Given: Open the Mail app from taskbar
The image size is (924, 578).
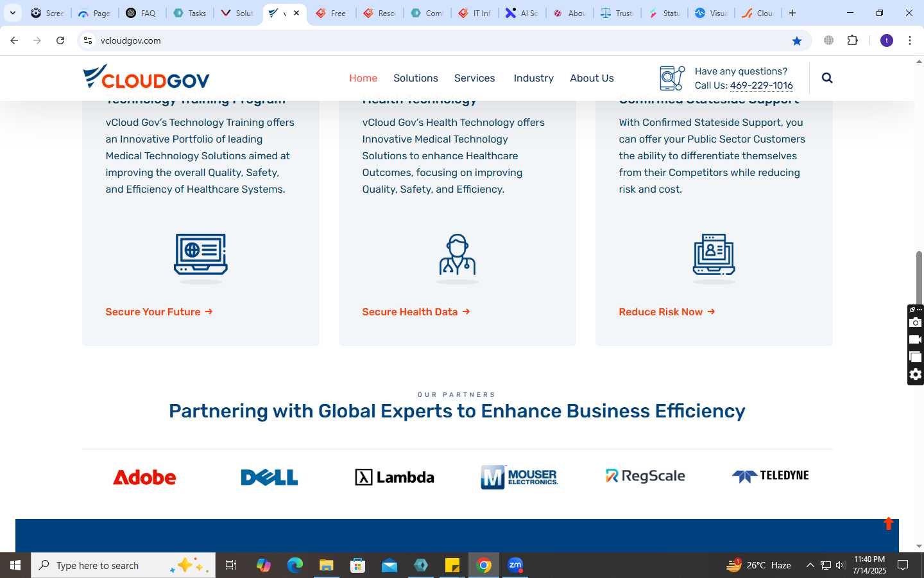Looking at the screenshot, I should [x=389, y=565].
